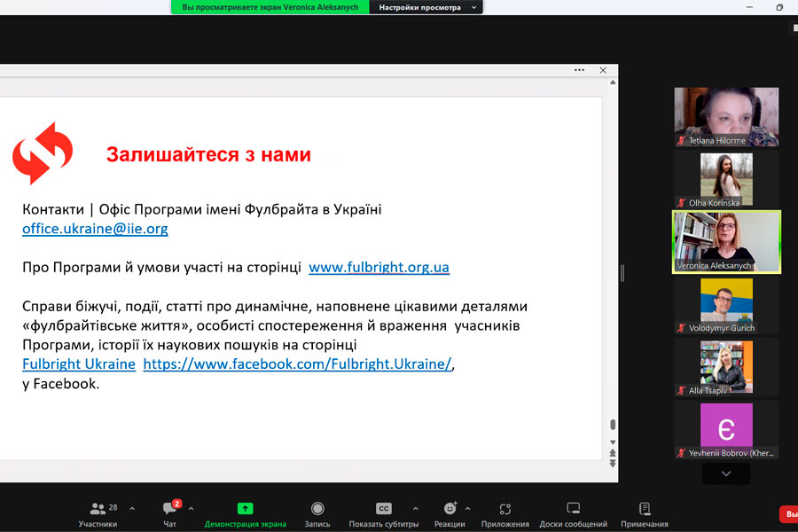The image size is (798, 532).
Task: Open the Настройки просмотра dropdown
Action: click(x=426, y=7)
